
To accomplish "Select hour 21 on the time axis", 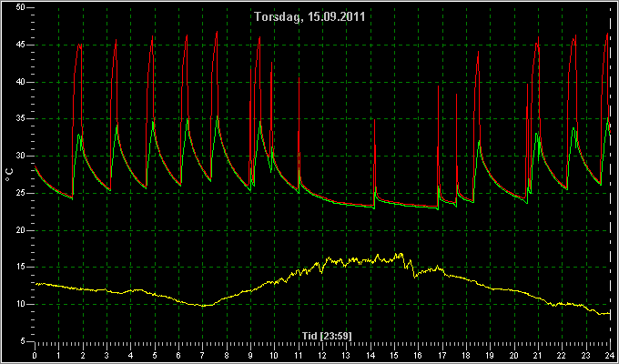I will click(538, 355).
